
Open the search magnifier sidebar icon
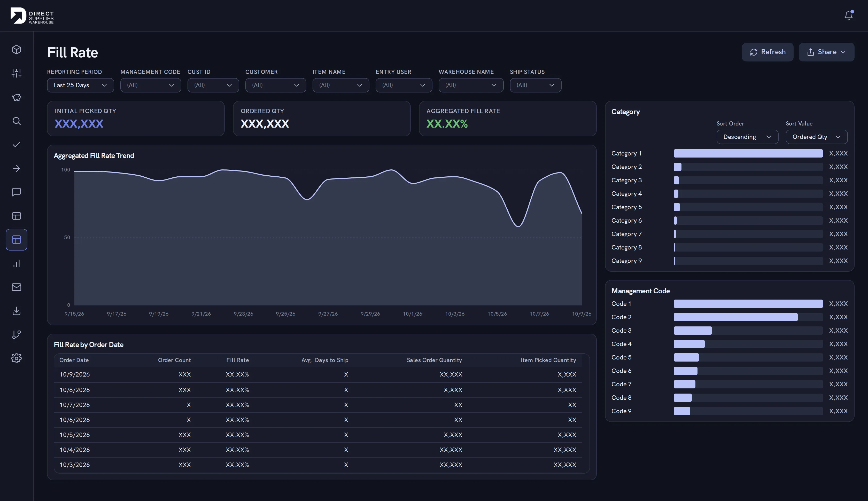coord(17,121)
